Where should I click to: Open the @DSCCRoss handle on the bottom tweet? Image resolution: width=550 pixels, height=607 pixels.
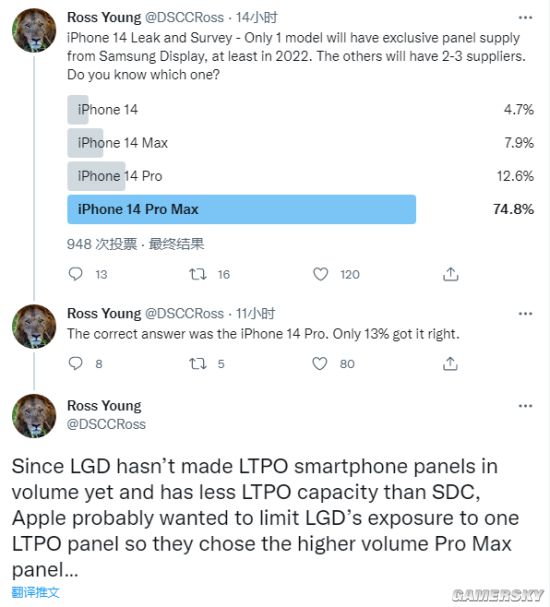pos(106,424)
